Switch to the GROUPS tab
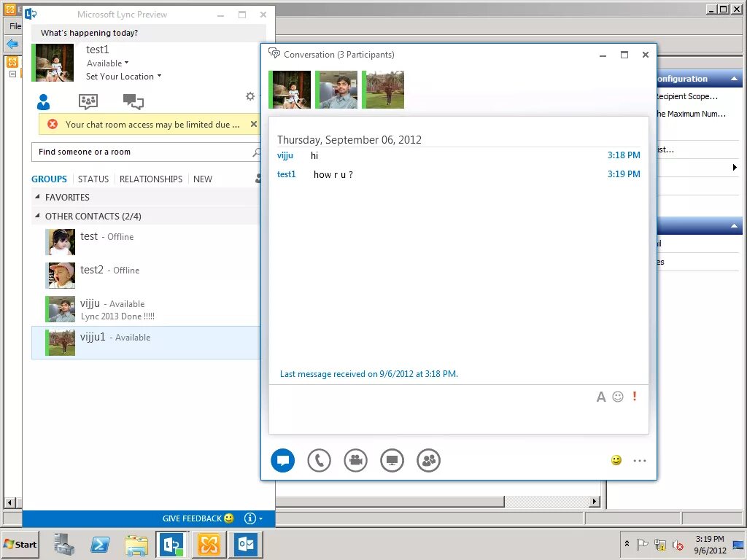Image resolution: width=747 pixels, height=560 pixels. 49,179
